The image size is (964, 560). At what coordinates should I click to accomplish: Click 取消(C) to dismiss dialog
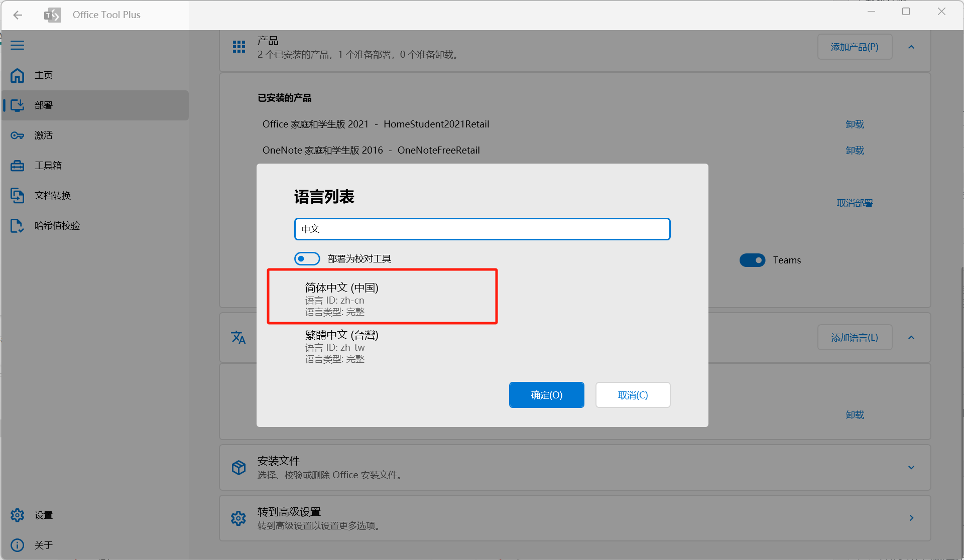(x=633, y=395)
